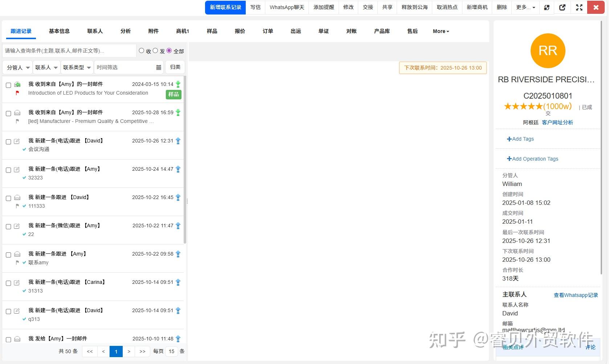Click note icon on q313 record
609x364 pixels.
pyautogui.click(x=17, y=311)
